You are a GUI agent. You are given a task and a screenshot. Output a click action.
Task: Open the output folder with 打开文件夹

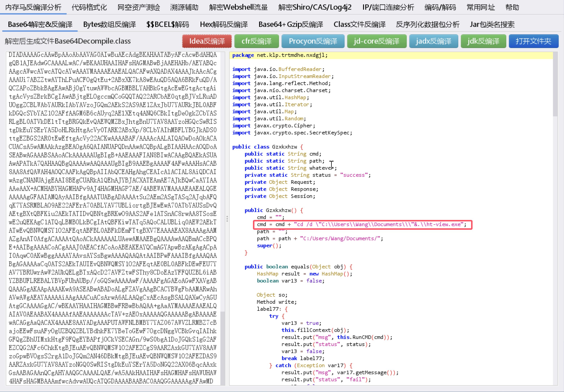point(534,41)
